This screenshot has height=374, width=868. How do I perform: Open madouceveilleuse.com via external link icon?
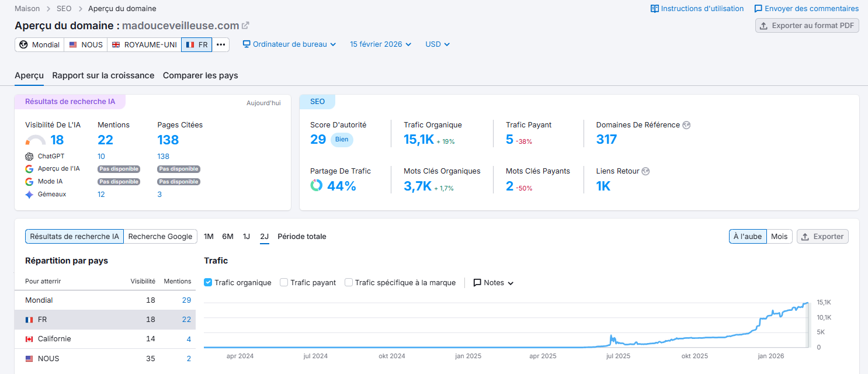tap(246, 25)
